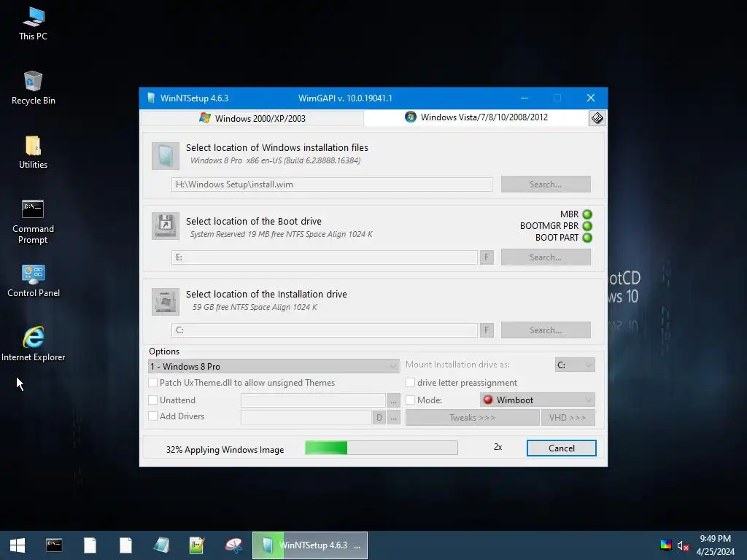
Task: Click the Installation drive C: field
Action: point(325,330)
